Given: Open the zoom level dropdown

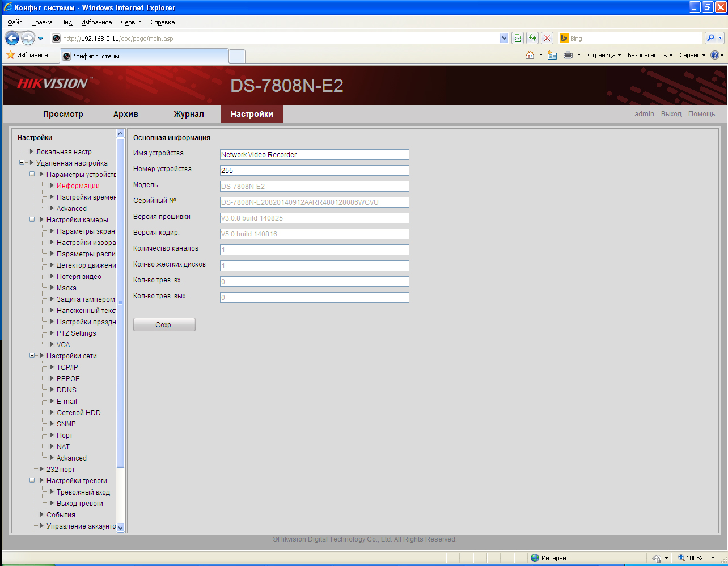Looking at the screenshot, I should pyautogui.click(x=713, y=558).
